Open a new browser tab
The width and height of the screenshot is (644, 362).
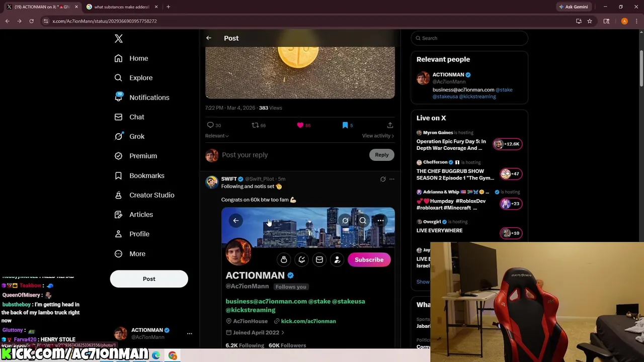coord(168,7)
